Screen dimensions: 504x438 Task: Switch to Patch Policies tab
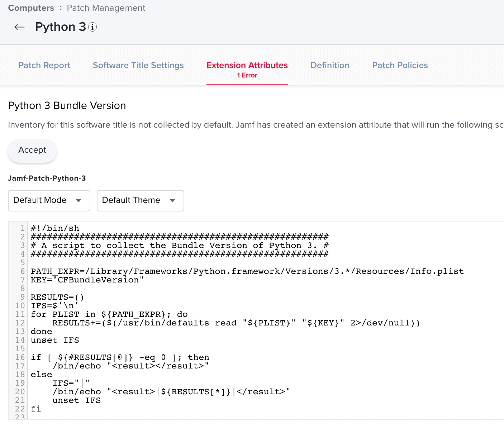point(400,65)
